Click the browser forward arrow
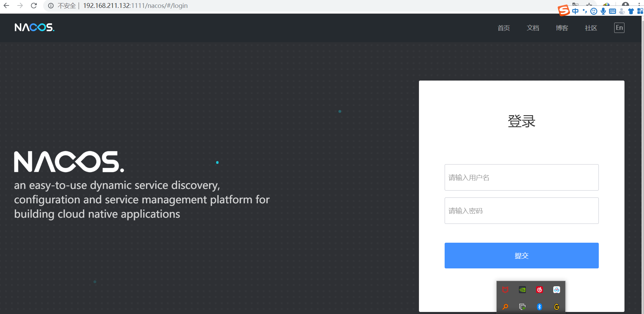 20,5
